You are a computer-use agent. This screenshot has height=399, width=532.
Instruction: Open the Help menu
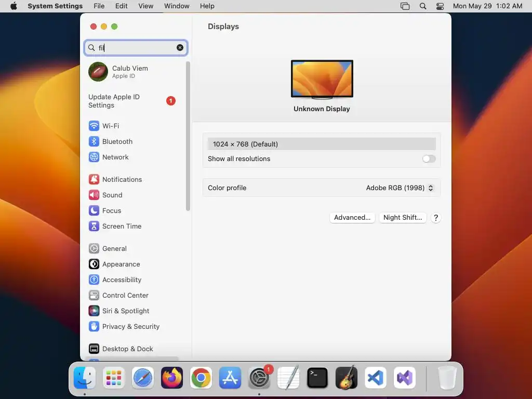coord(207,6)
